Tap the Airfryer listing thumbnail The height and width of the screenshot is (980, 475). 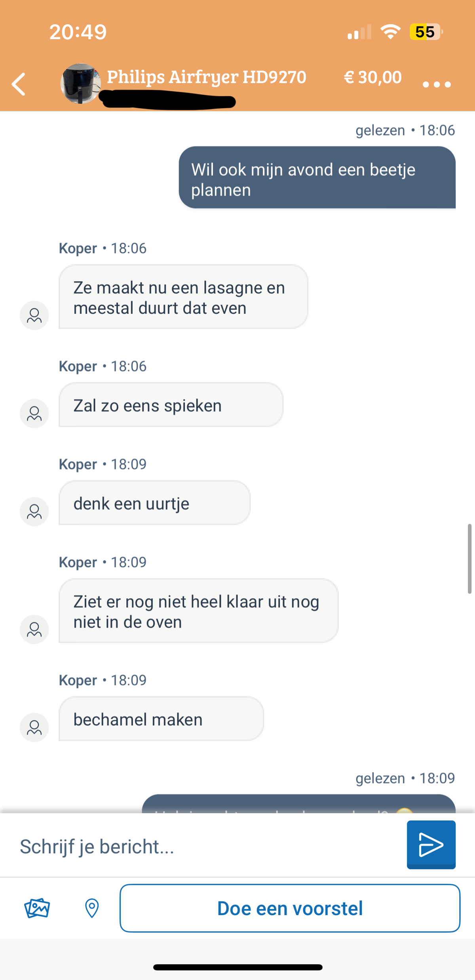[x=80, y=84]
